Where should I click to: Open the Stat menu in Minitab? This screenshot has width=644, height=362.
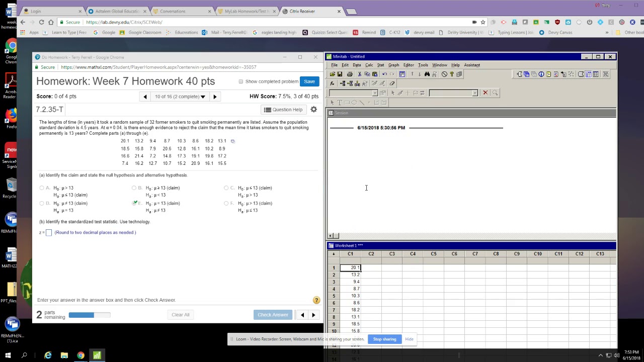pos(380,65)
